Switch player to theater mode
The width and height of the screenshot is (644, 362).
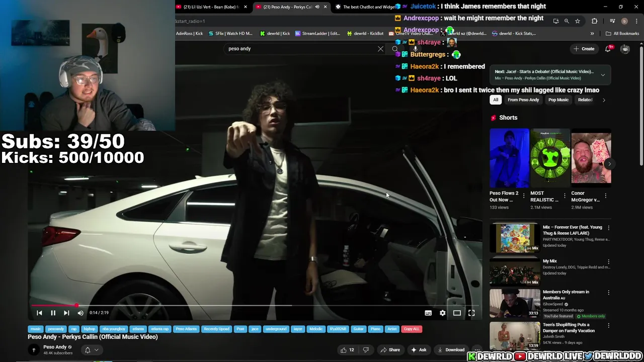pos(457,313)
